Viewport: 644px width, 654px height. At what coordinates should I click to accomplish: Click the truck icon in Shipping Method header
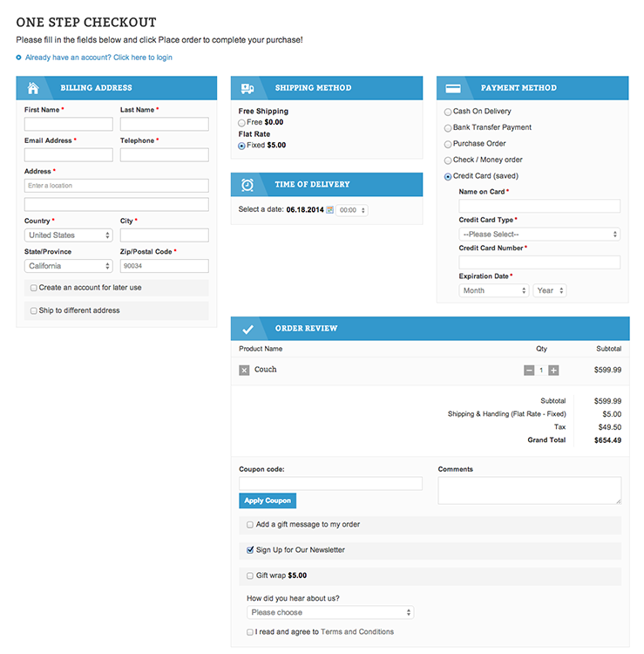coord(247,88)
